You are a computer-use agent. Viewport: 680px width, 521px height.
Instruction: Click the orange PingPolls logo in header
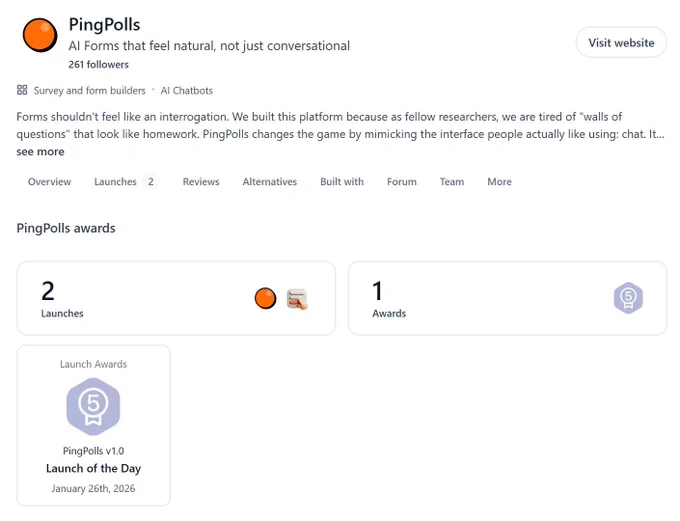(40, 35)
